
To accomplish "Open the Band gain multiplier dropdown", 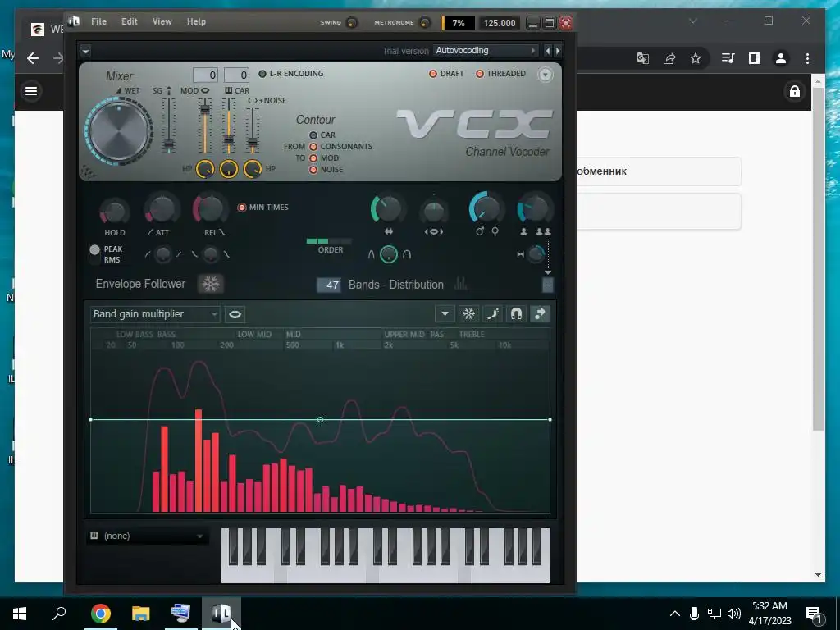I will point(155,314).
